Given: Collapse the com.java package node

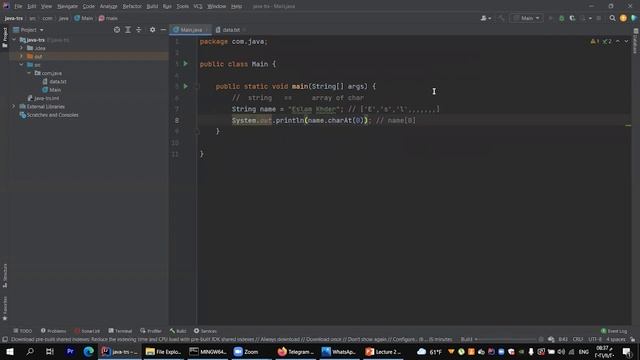Looking at the screenshot, I should coord(29,73).
